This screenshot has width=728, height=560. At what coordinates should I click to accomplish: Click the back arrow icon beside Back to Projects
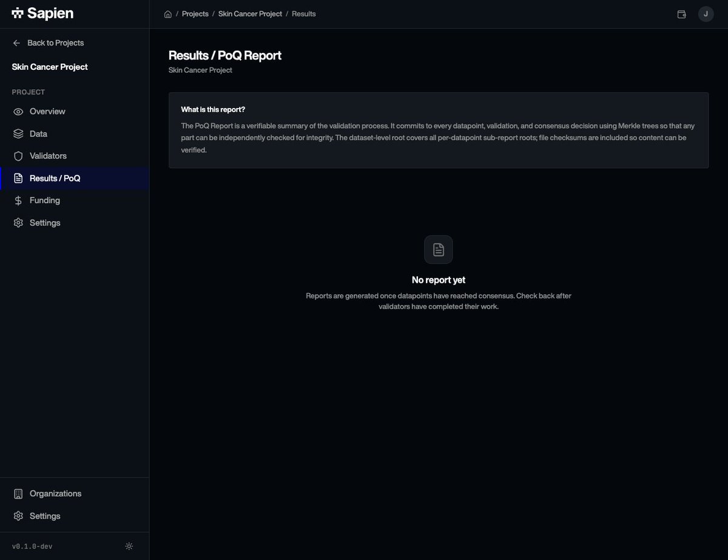[x=17, y=43]
